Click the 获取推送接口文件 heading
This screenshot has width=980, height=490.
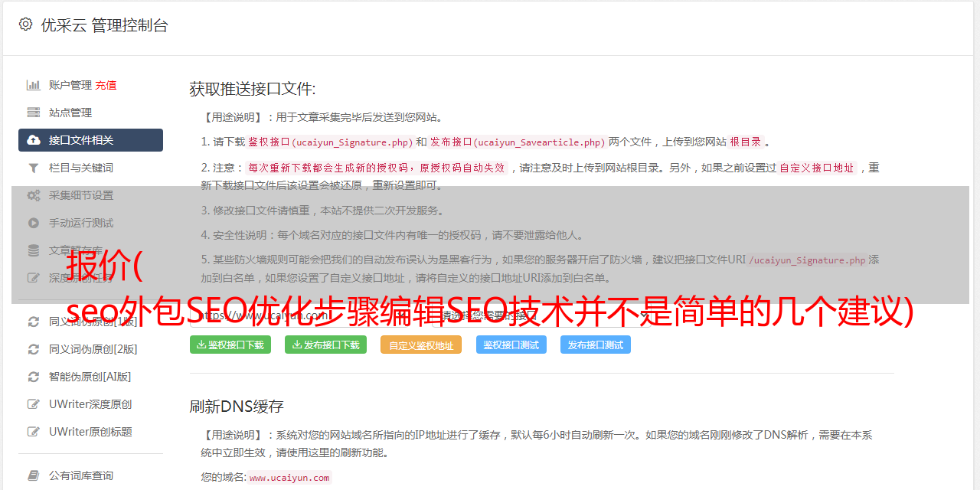[253, 89]
